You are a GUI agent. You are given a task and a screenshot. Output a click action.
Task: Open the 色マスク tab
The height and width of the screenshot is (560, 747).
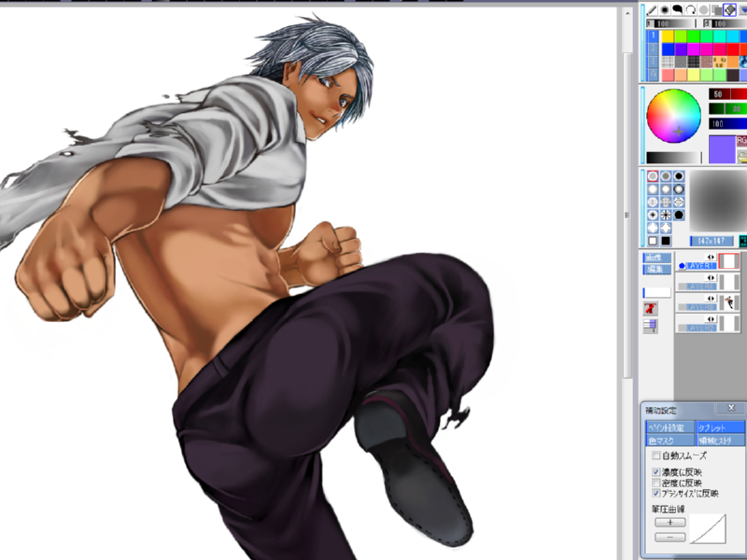(x=670, y=441)
